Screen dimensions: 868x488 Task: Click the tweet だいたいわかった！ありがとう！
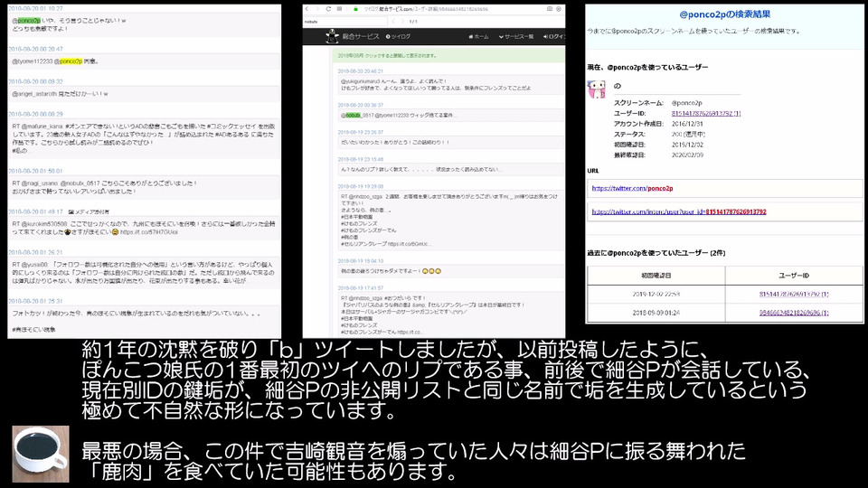pyautogui.click(x=395, y=142)
